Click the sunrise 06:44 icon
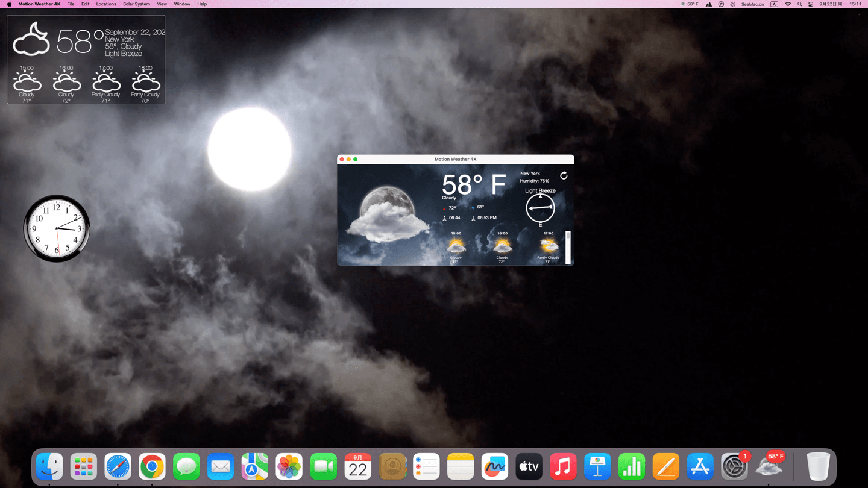This screenshot has width=868, height=488. click(444, 218)
